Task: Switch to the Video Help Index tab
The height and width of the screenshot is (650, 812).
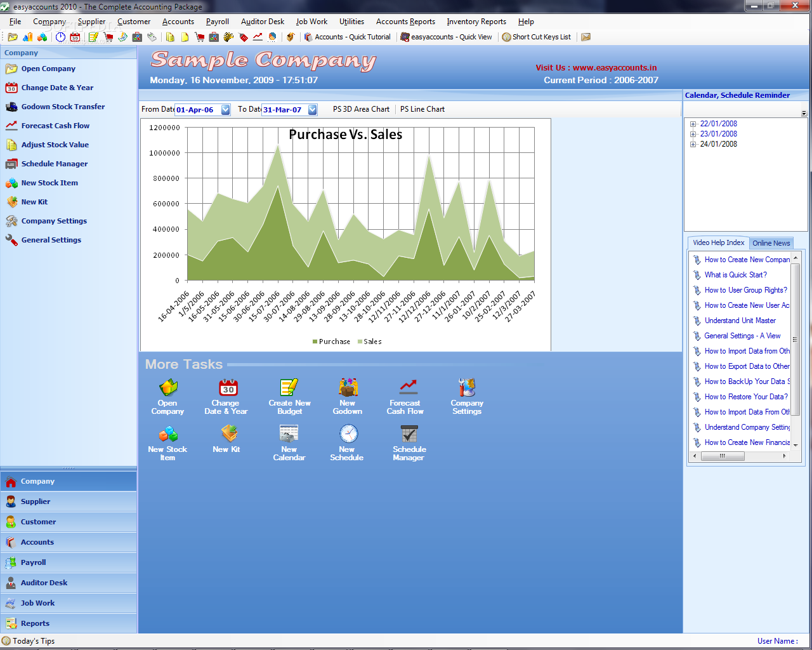Action: pos(719,242)
